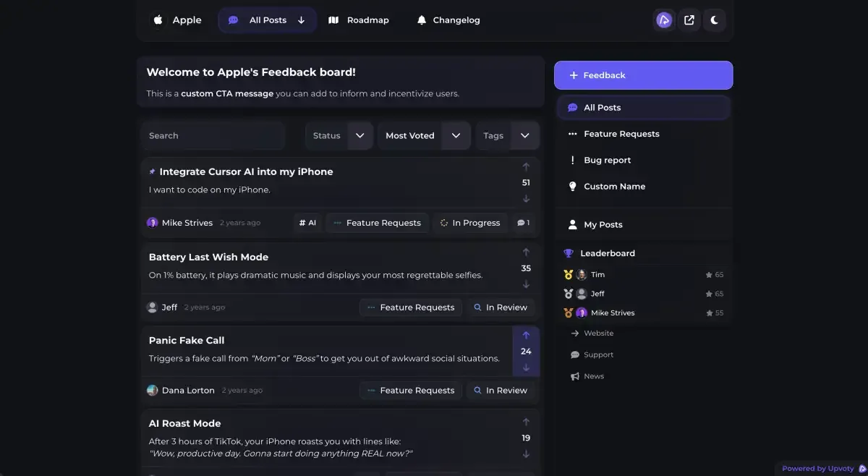Open the Battery Last Wish Mode title
The image size is (868, 476).
(x=208, y=258)
